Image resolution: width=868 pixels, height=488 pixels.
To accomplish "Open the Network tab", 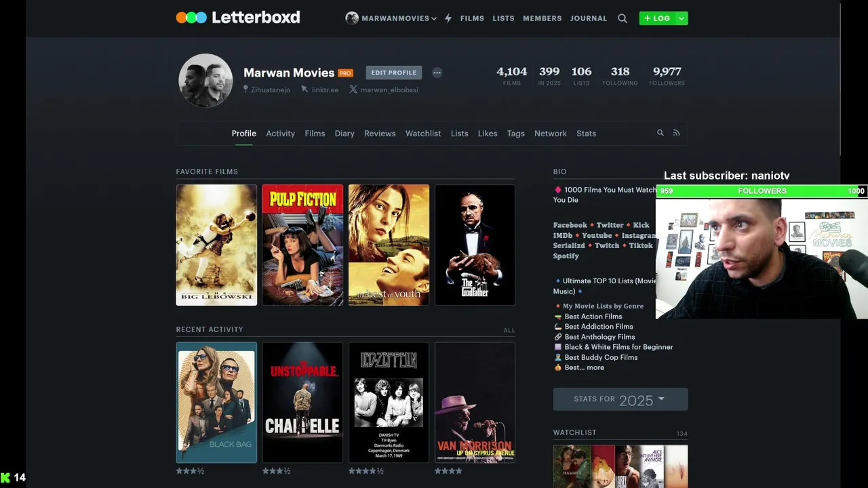I will click(x=551, y=134).
